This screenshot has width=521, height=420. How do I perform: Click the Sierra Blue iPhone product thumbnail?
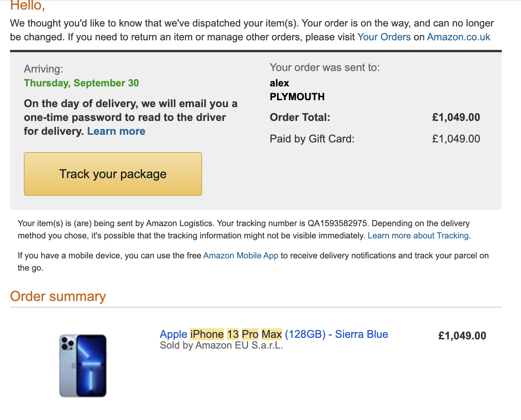[x=83, y=365]
